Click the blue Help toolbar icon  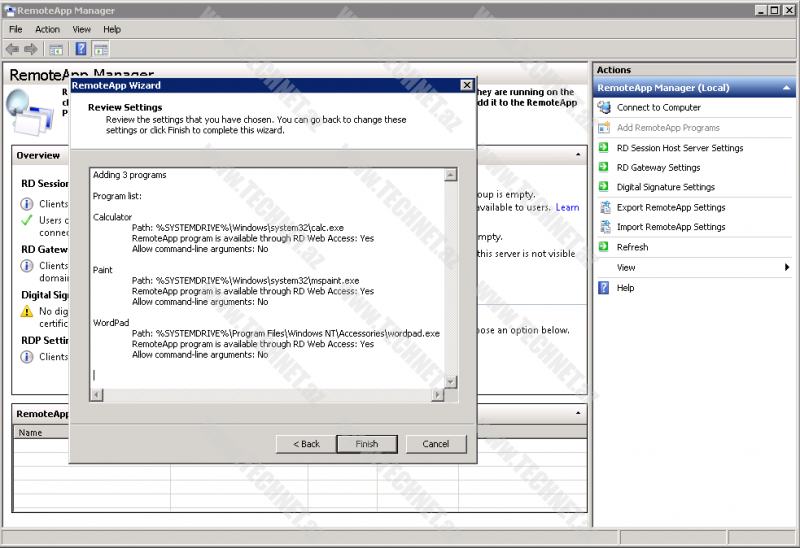tap(81, 49)
